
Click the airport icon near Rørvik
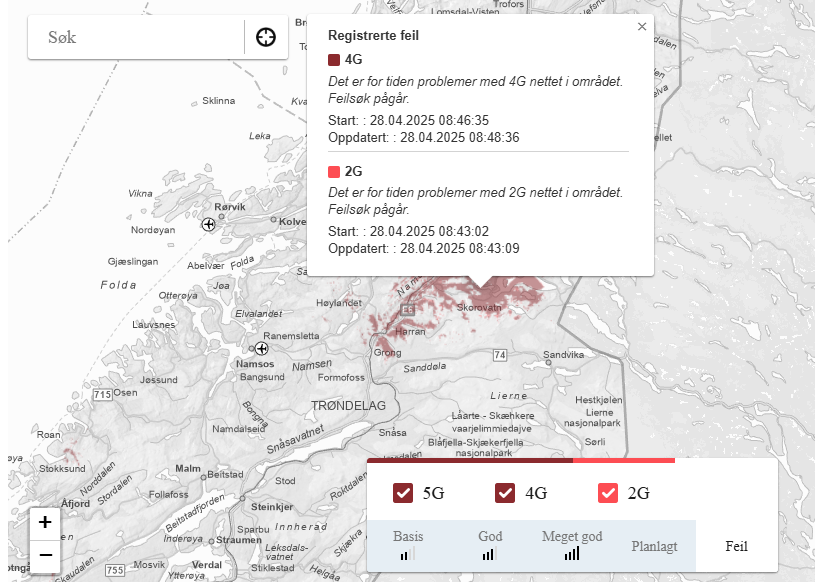pyautogui.click(x=208, y=224)
